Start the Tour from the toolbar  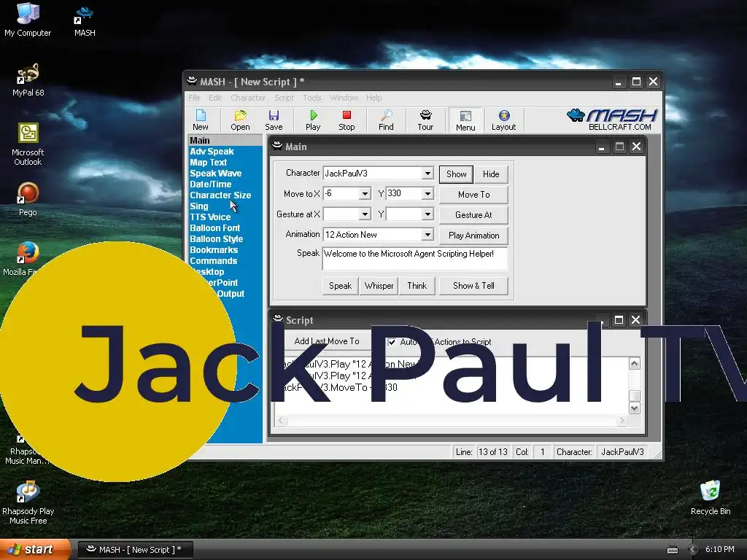(x=425, y=120)
